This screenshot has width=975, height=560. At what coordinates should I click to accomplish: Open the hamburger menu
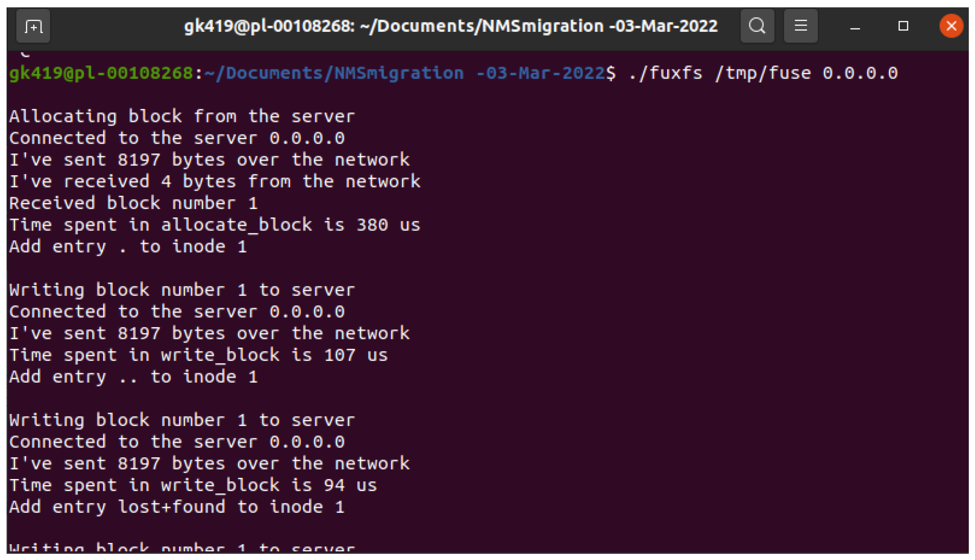[801, 26]
